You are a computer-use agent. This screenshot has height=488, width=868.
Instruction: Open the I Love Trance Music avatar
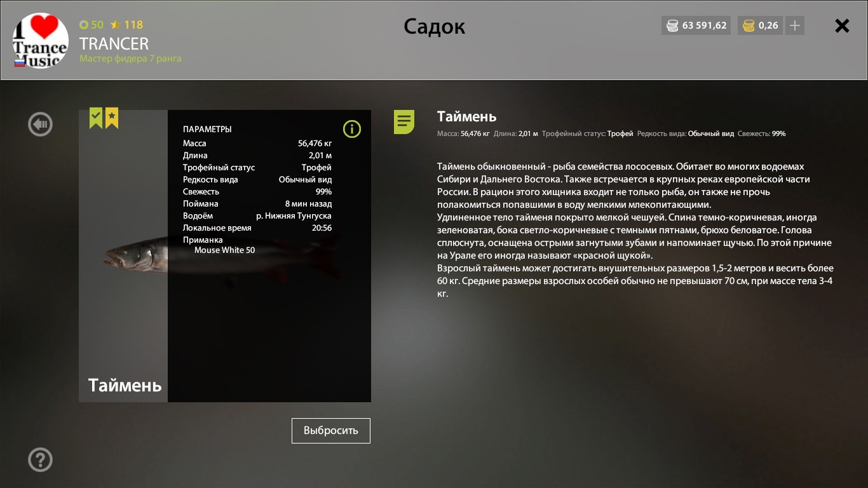point(41,41)
